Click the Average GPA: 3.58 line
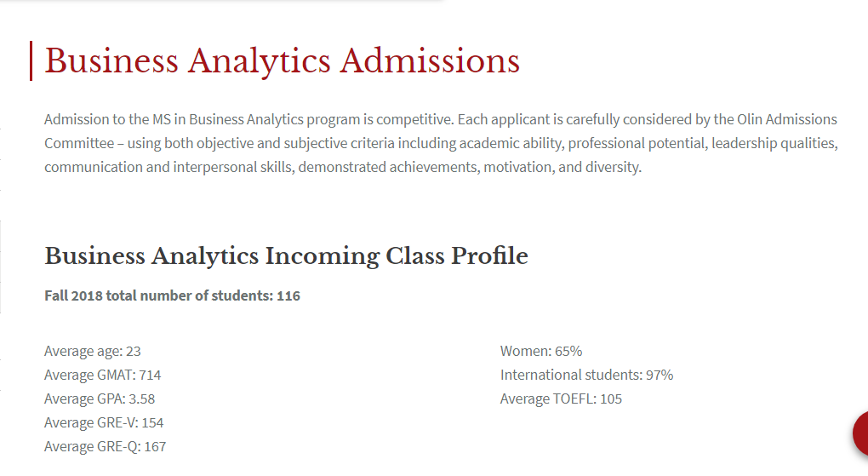The image size is (868, 476). 100,399
